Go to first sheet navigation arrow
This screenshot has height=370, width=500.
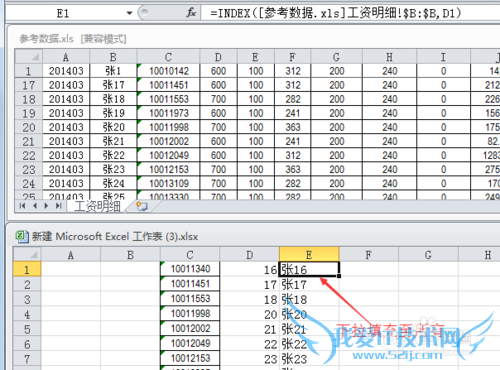(22, 206)
